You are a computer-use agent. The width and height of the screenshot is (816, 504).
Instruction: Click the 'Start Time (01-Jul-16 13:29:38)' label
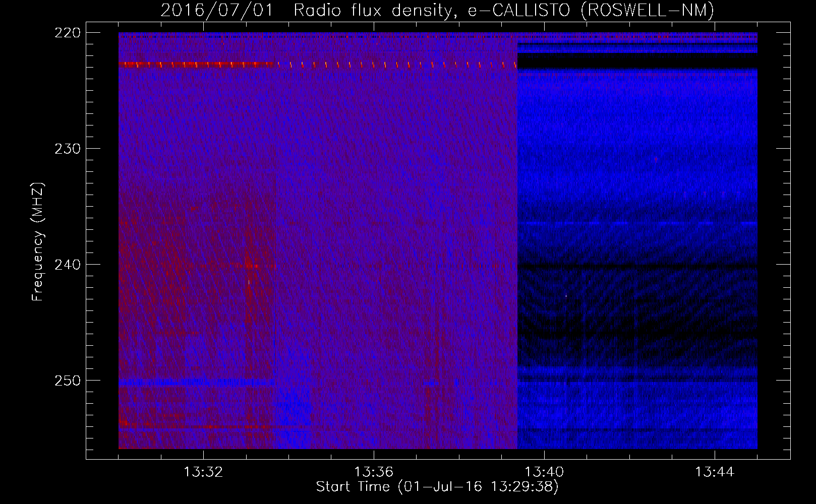click(x=437, y=487)
